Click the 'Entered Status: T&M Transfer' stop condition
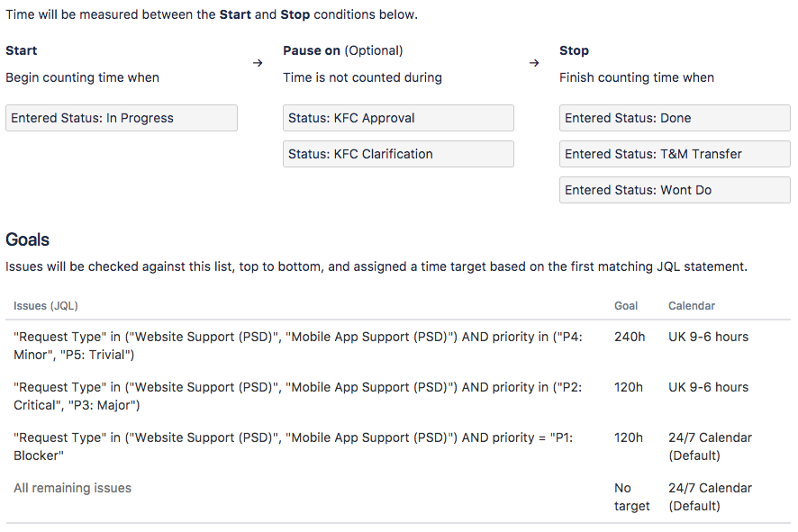The image size is (798, 532). coord(675,154)
